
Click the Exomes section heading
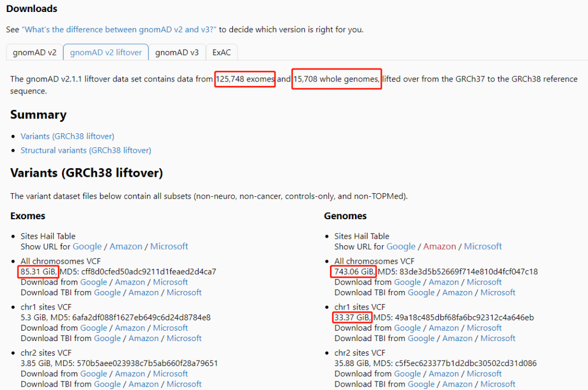click(x=28, y=216)
